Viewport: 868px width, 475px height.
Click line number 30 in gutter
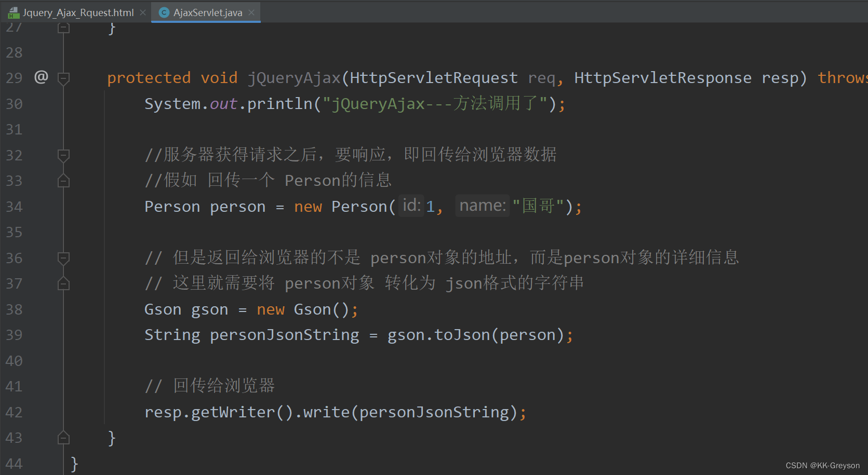click(x=14, y=104)
